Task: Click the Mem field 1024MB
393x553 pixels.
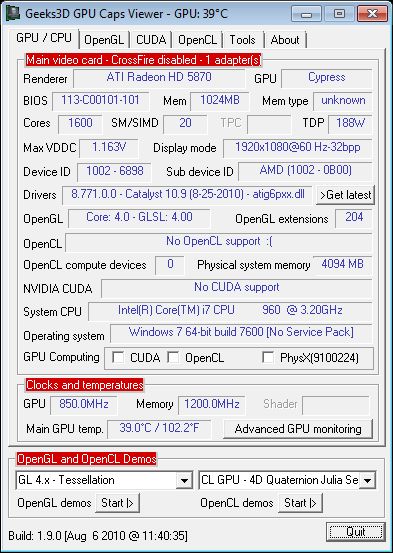Action: [x=220, y=101]
